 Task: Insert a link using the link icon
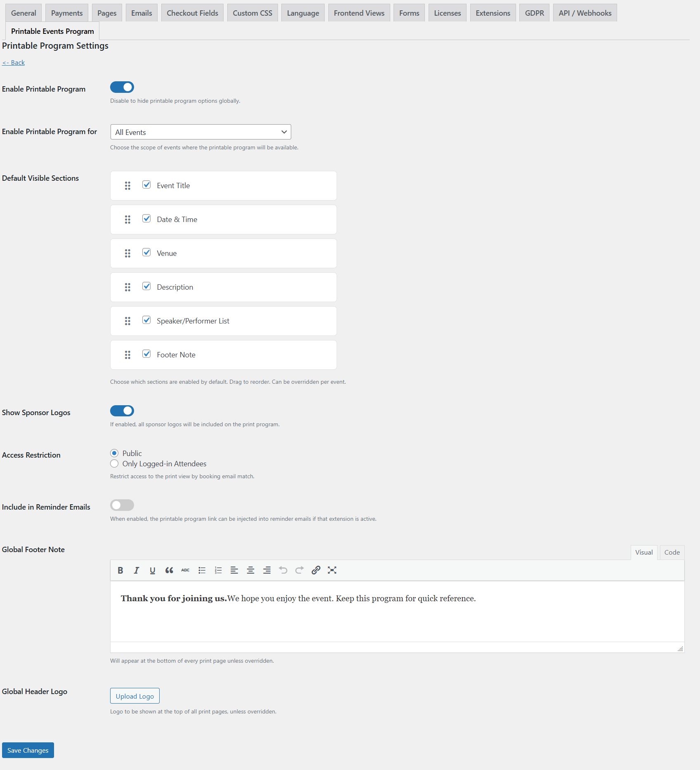pos(316,570)
